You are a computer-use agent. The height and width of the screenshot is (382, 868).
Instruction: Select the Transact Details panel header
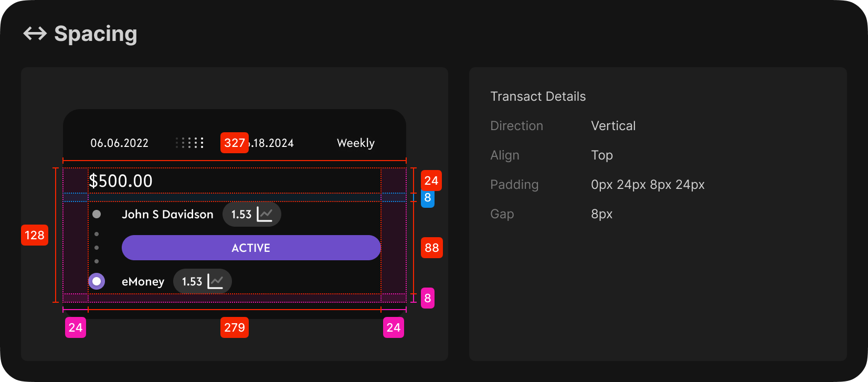click(538, 97)
